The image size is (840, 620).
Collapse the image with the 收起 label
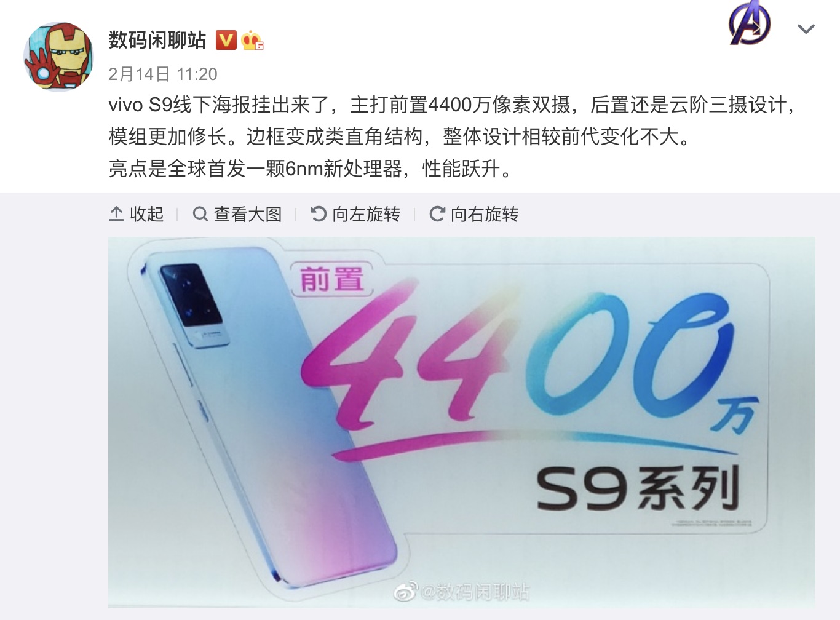147,214
